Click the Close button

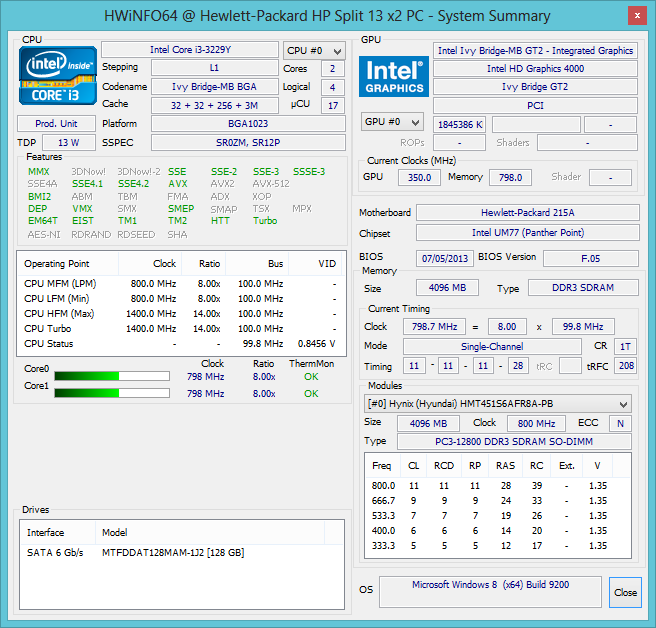pos(625,592)
